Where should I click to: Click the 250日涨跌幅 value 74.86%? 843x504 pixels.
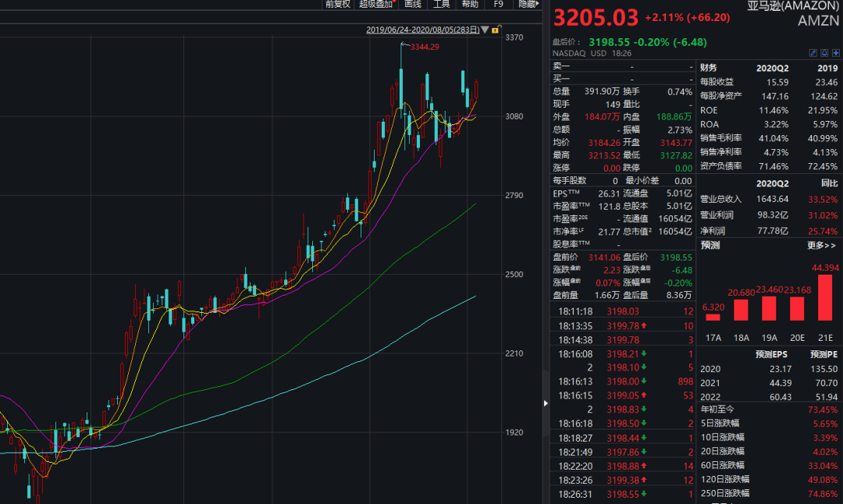tap(823, 493)
